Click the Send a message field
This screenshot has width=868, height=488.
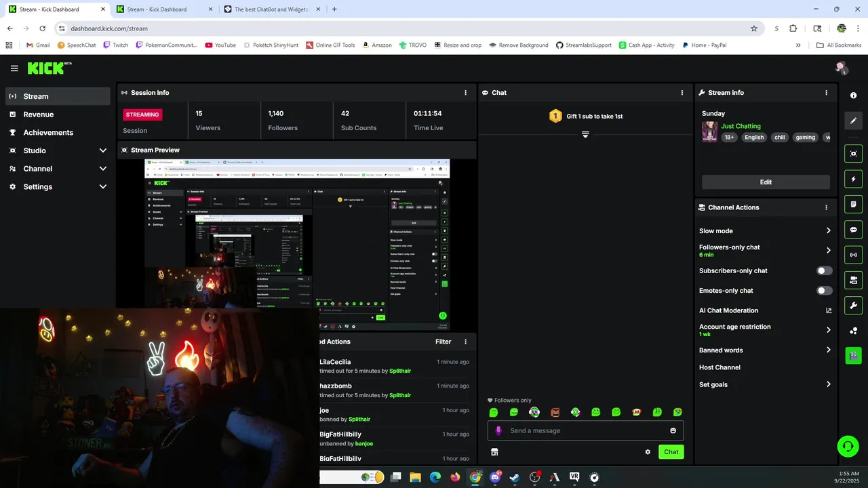pyautogui.click(x=586, y=430)
